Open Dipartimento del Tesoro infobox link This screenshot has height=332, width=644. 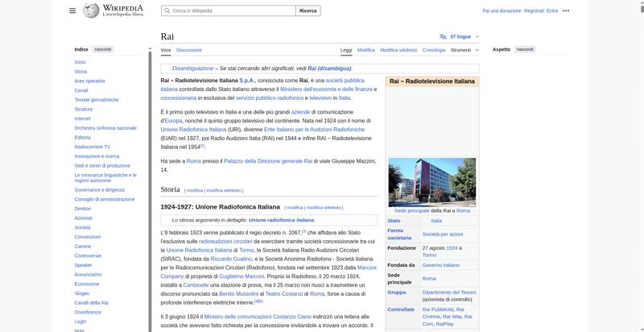coord(449,293)
